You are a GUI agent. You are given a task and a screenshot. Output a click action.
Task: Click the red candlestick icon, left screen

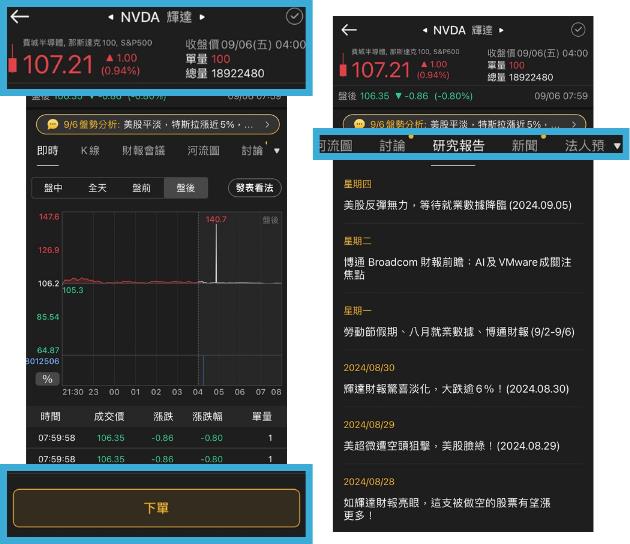tap(13, 60)
